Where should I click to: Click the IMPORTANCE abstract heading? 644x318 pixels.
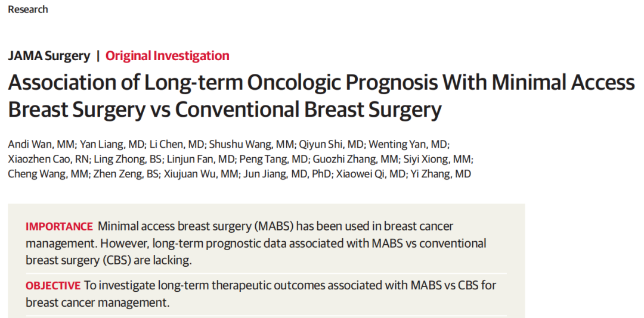(x=59, y=227)
